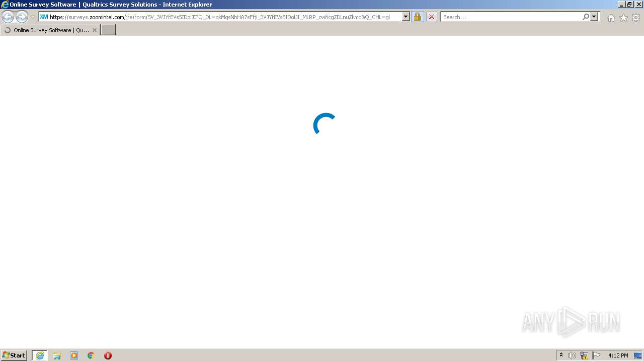Show hidden tray icons arrow
Screen dimensions: 644x362
coord(561,355)
